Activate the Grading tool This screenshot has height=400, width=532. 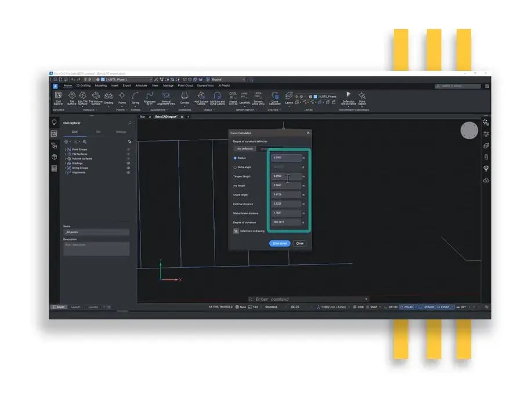click(x=108, y=98)
